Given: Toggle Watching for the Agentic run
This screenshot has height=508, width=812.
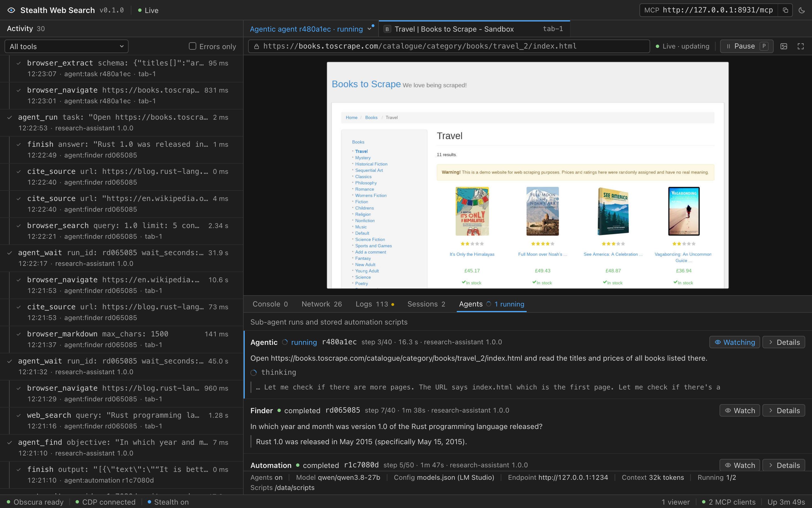Looking at the screenshot, I should pos(734,342).
